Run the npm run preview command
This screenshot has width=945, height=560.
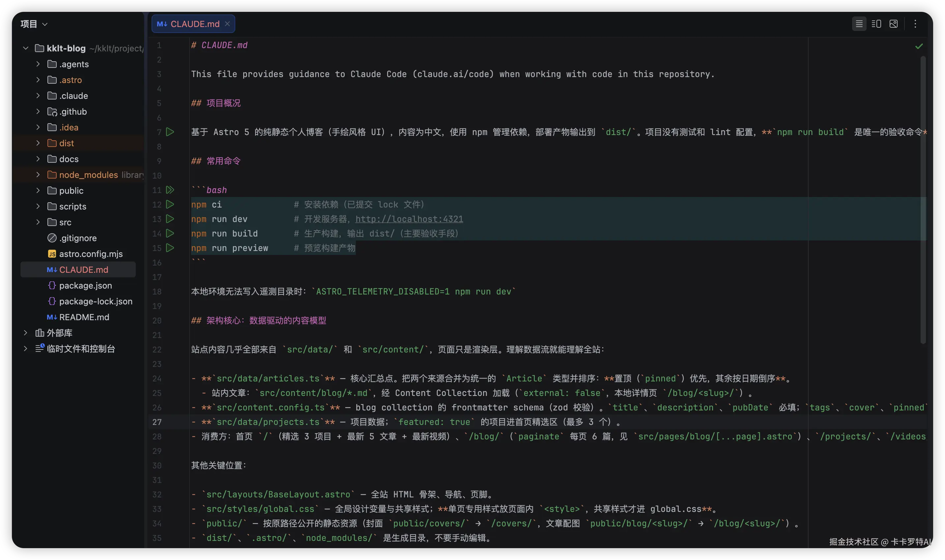[170, 248]
